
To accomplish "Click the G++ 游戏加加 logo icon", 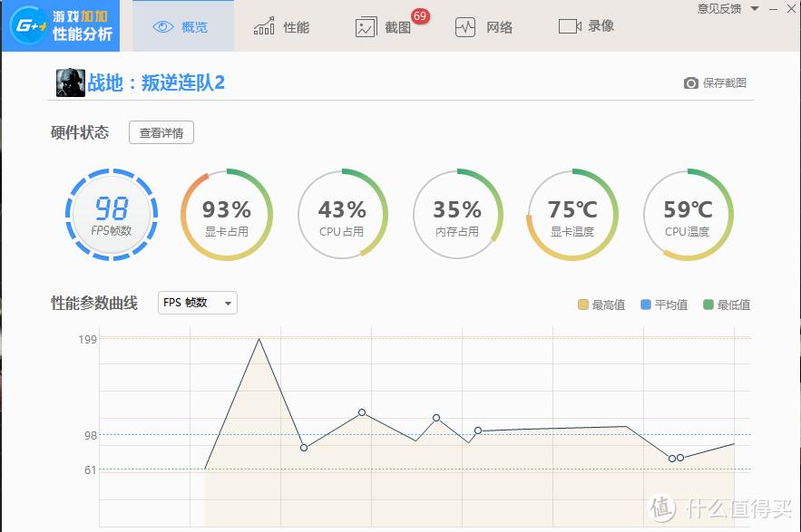I will (29, 25).
